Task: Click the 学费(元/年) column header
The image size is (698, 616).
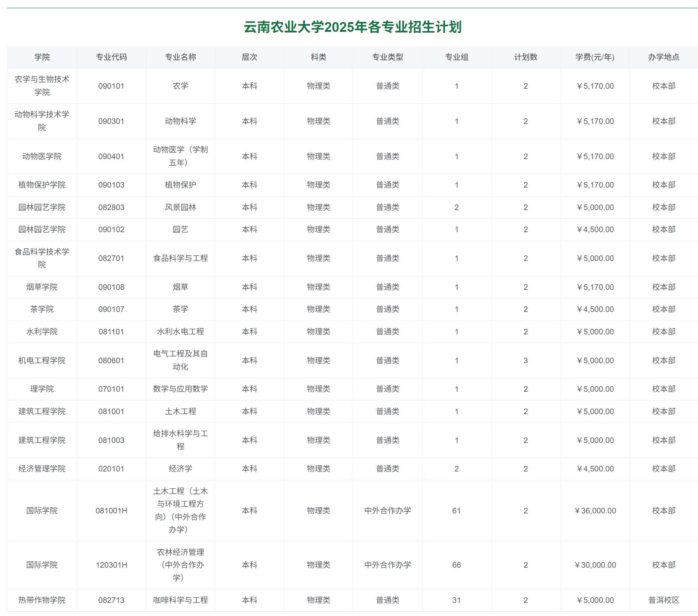Action: tap(595, 57)
